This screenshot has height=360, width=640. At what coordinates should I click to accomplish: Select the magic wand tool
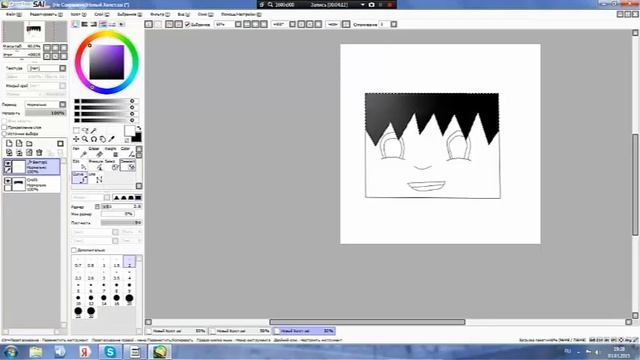click(94, 130)
